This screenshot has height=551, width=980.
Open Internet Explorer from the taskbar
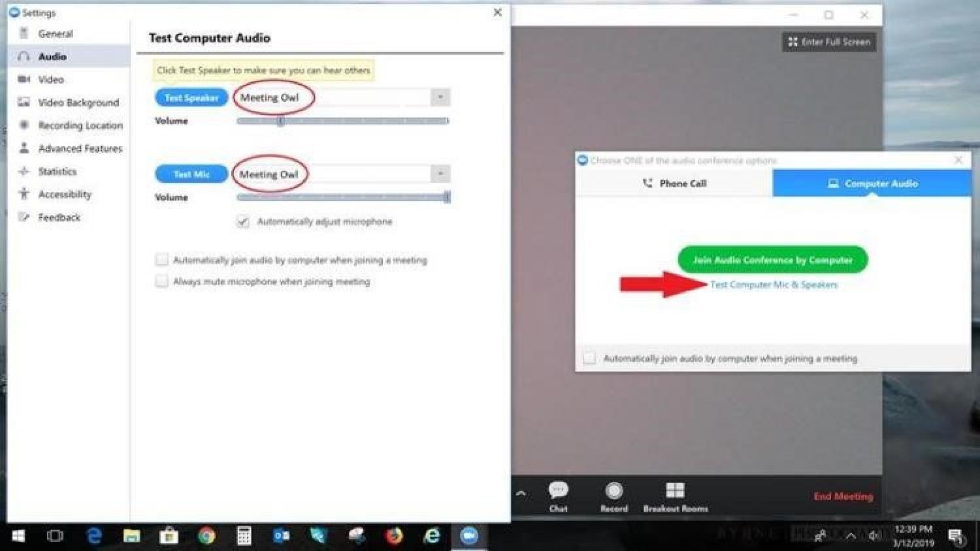432,536
